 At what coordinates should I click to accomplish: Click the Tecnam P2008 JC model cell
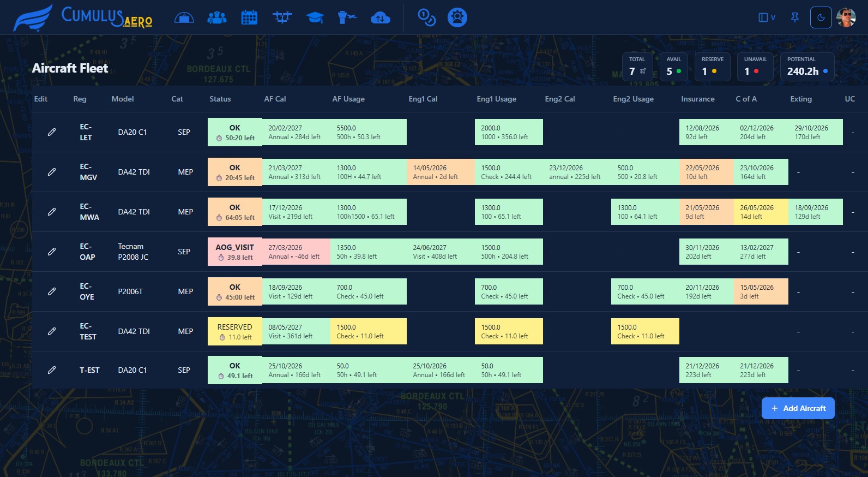point(134,252)
